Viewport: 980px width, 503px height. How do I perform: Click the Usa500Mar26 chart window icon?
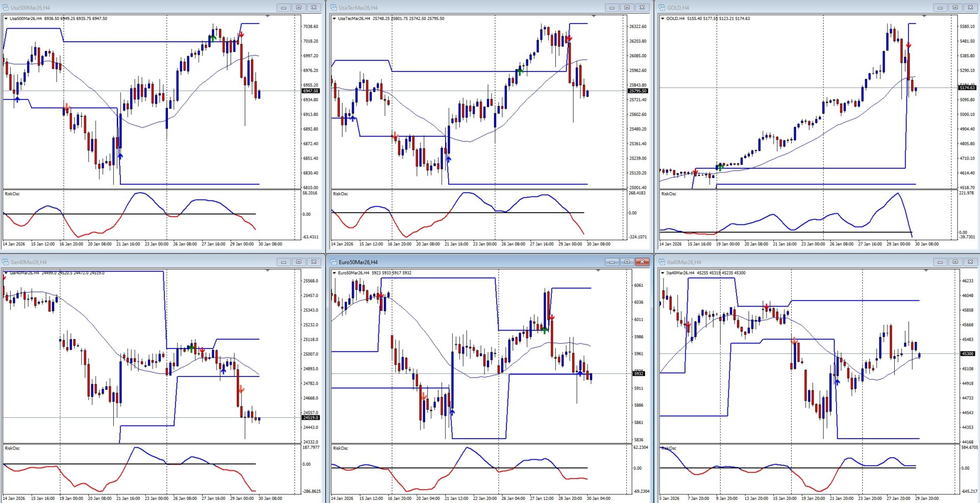point(6,8)
